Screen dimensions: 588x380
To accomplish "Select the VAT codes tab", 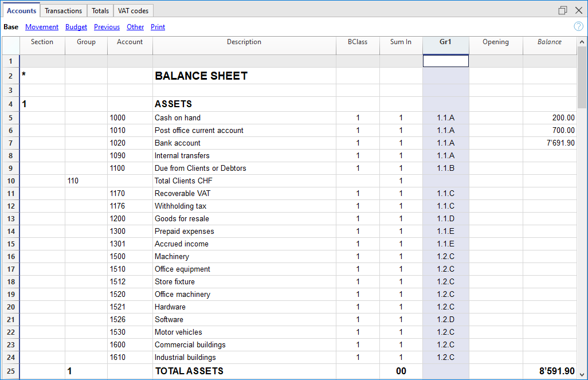I will 133,11.
